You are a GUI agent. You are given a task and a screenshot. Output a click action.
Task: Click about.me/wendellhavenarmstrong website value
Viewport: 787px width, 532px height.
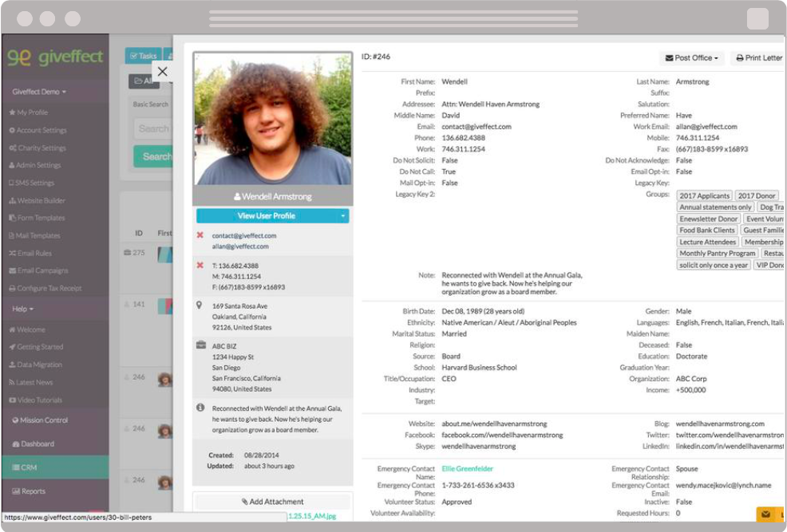(x=494, y=424)
